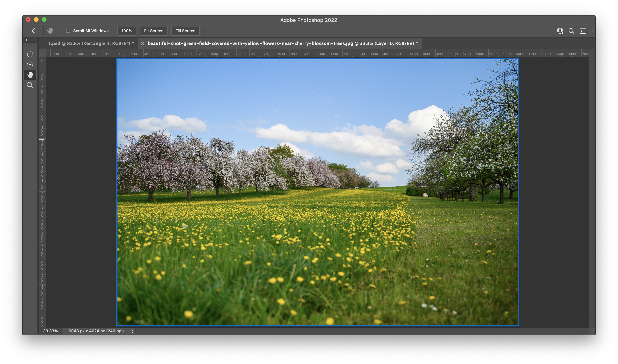
Task: Click the Fit Screen button
Action: click(154, 31)
